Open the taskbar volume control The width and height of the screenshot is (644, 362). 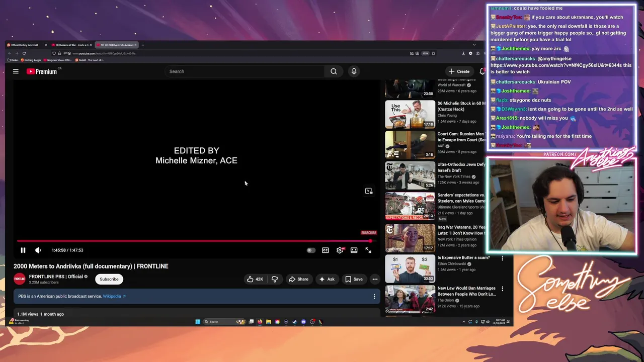pos(487,322)
